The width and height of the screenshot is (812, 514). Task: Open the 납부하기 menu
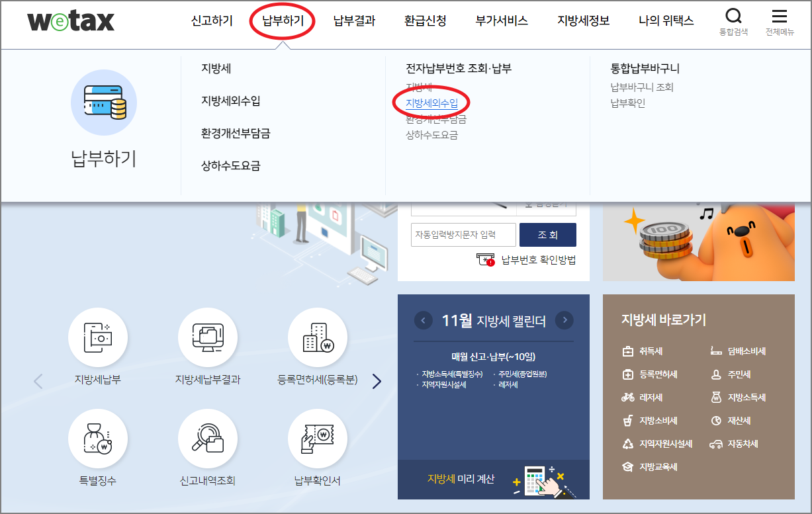[283, 21]
